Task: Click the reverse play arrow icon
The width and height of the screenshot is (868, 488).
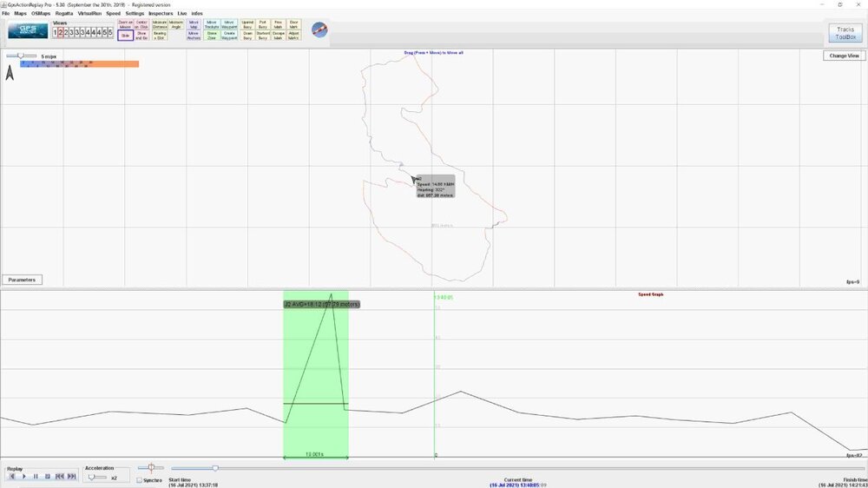Action: pos(12,477)
